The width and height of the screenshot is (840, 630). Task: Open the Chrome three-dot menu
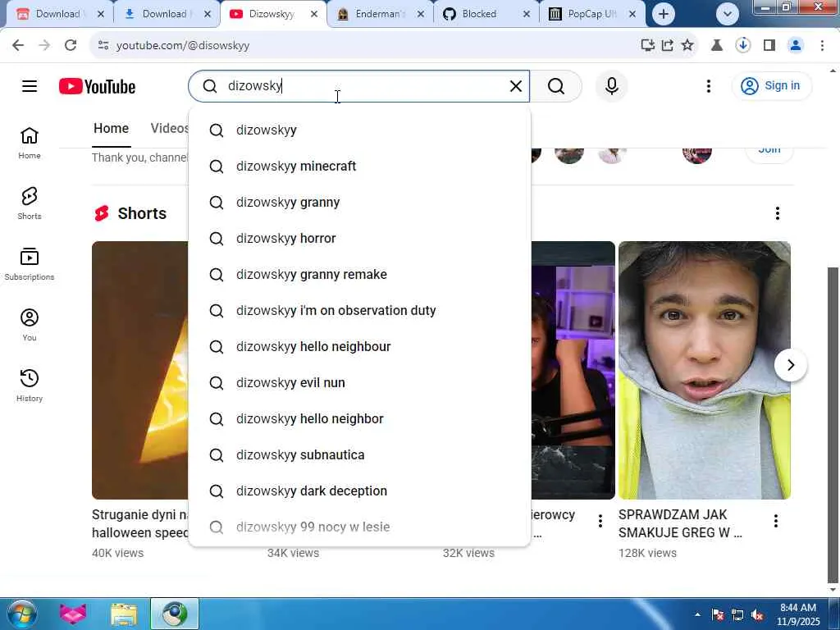822,45
